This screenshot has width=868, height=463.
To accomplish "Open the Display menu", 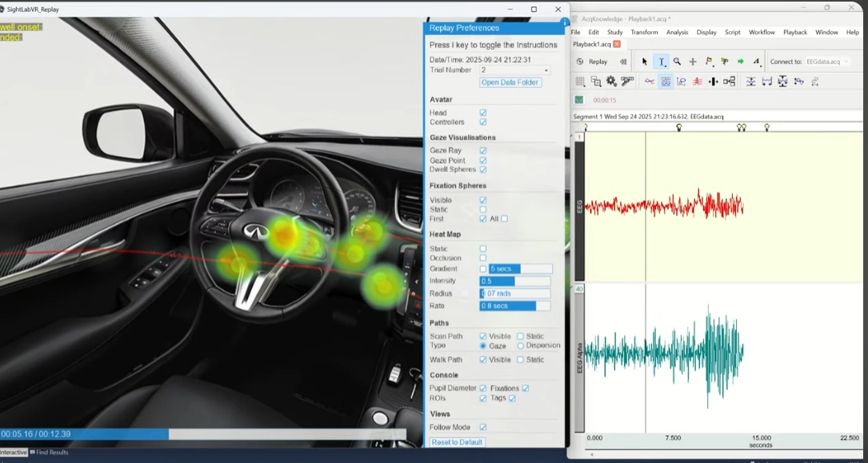I will pyautogui.click(x=706, y=32).
